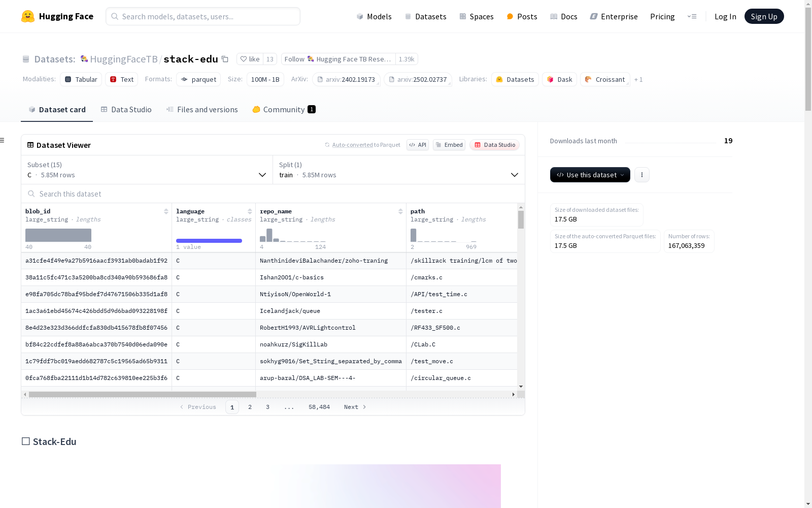Click the blob_id lengths histogram bar

[x=58, y=235]
